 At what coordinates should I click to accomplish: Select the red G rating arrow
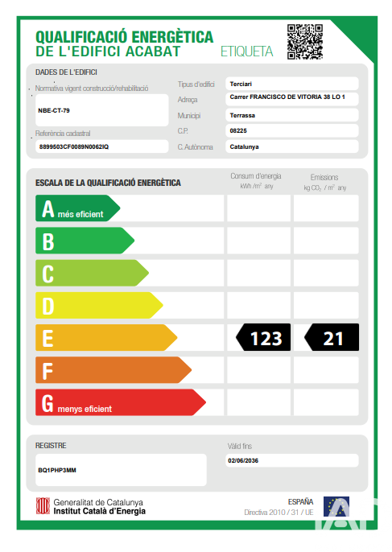(121, 402)
